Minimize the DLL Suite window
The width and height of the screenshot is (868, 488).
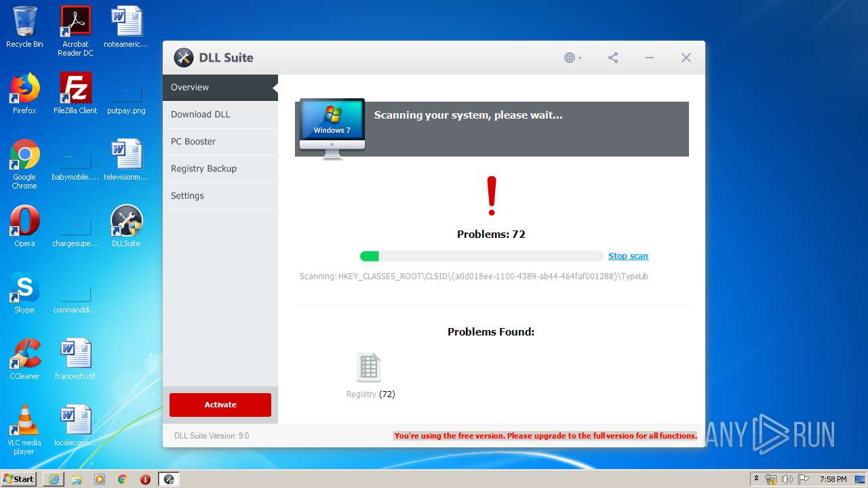[x=650, y=58]
